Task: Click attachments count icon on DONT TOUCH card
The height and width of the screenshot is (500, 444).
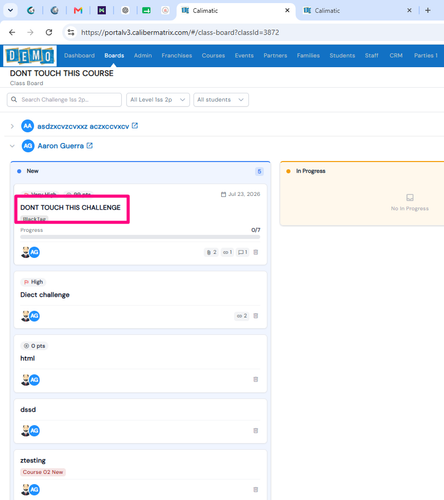Action: [211, 252]
